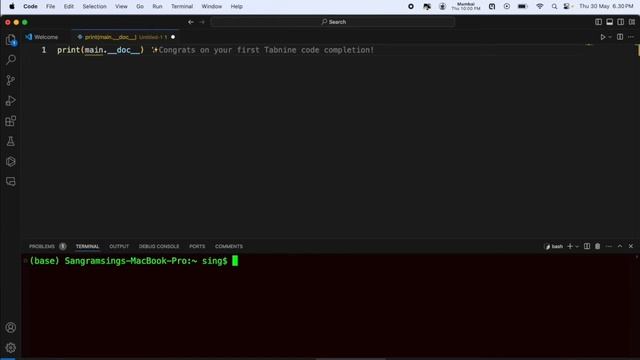Open the File menu

tap(50, 7)
